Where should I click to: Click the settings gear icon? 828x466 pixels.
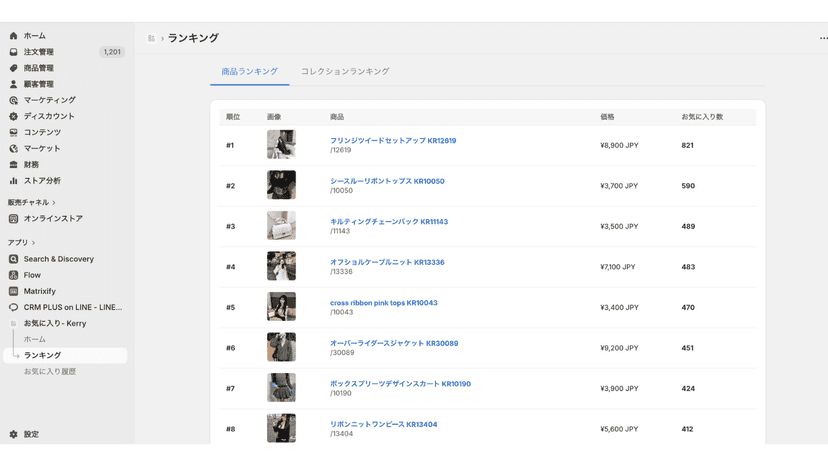(14, 434)
